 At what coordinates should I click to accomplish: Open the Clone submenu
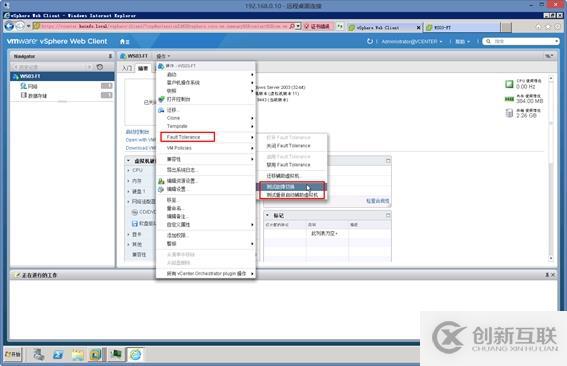(206, 118)
